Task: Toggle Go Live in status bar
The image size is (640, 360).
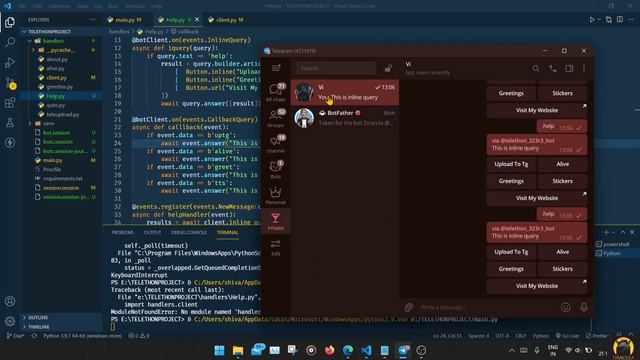Action: [567, 336]
